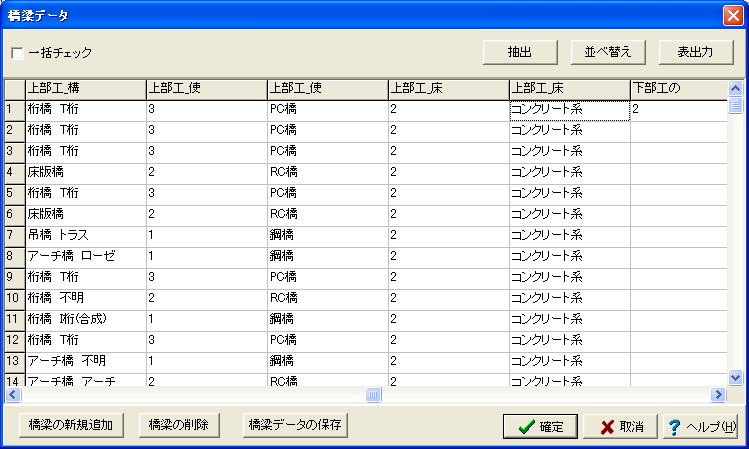Click RC橋 cell in row 10
Image resolution: width=749 pixels, height=449 pixels.
(328, 299)
